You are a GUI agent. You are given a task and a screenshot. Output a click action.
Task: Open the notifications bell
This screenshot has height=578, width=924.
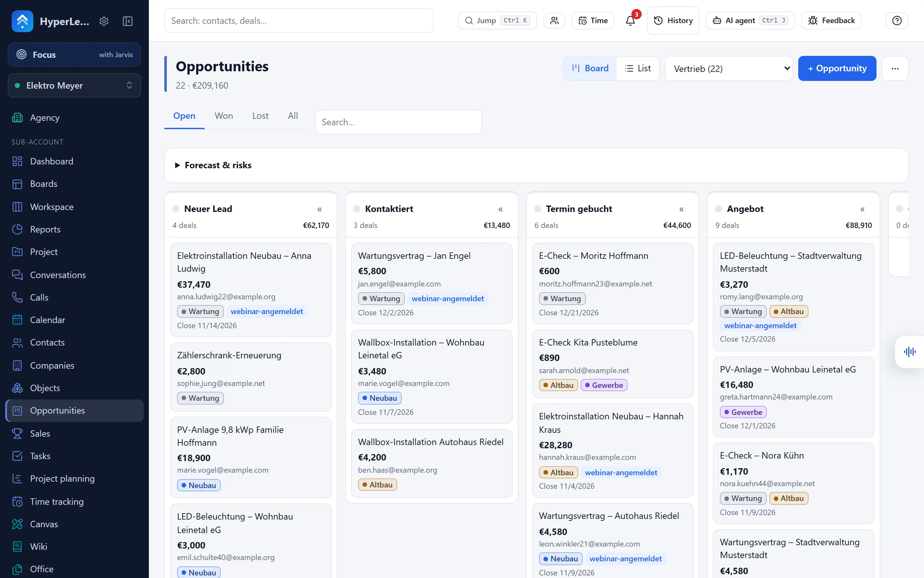point(630,21)
